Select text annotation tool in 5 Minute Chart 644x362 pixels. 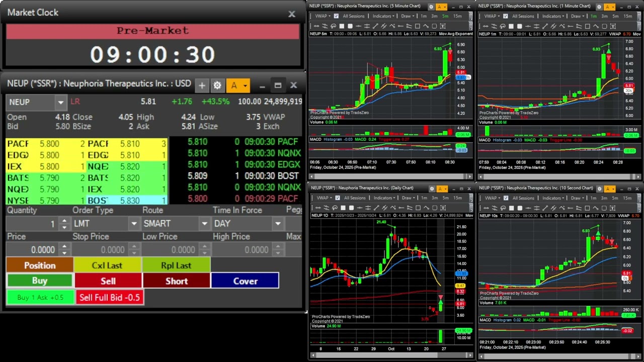[x=443, y=26]
